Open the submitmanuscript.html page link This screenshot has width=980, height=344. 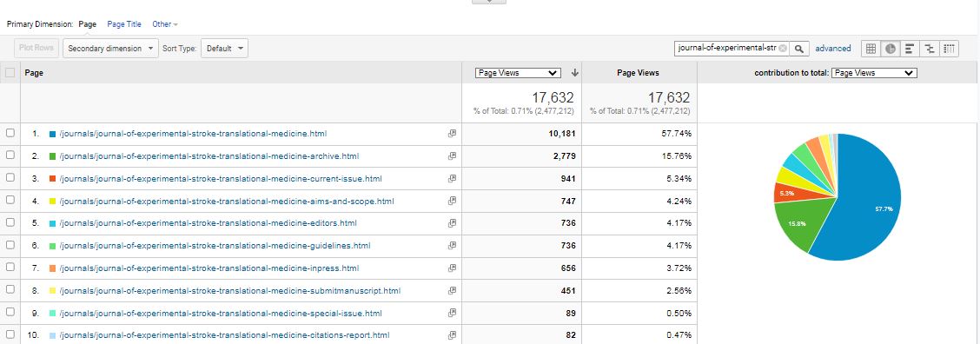coord(229,290)
